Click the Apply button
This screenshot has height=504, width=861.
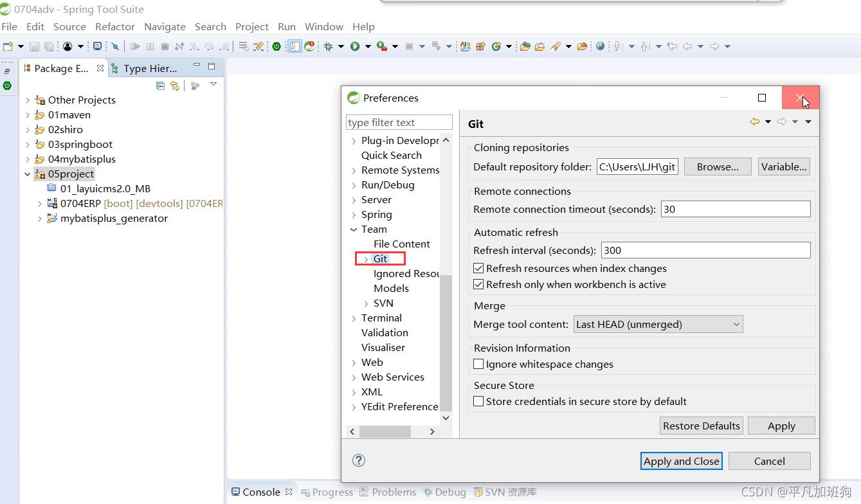click(781, 426)
